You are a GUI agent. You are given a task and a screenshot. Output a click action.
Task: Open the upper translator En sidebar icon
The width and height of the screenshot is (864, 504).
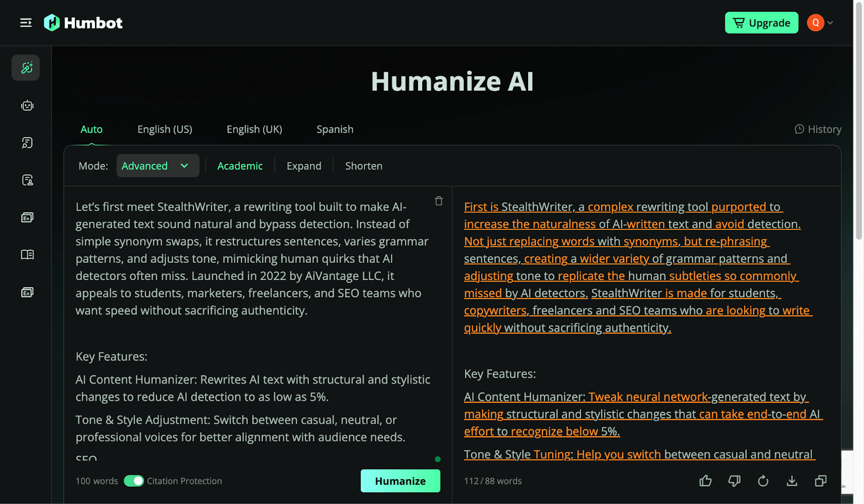pyautogui.click(x=27, y=217)
